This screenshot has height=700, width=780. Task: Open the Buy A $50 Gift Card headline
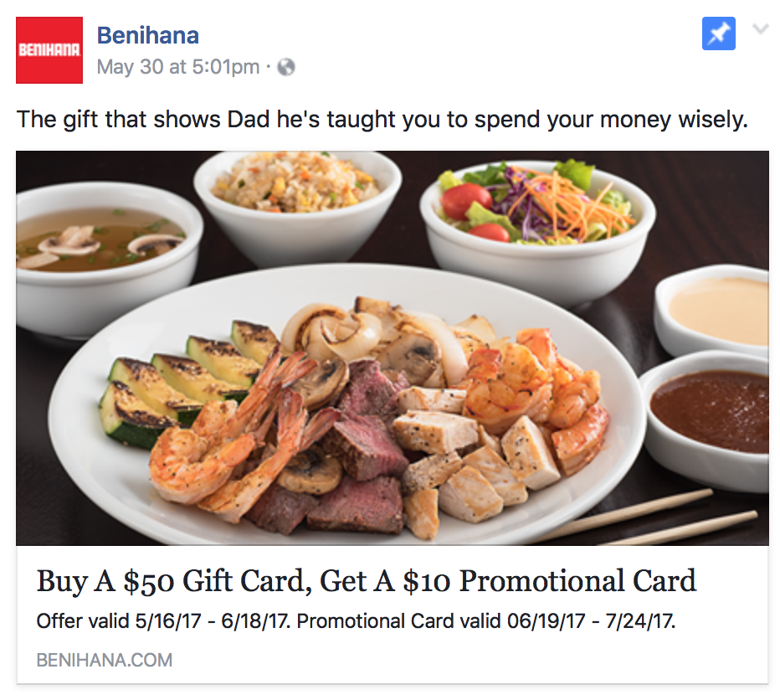pos(366,581)
